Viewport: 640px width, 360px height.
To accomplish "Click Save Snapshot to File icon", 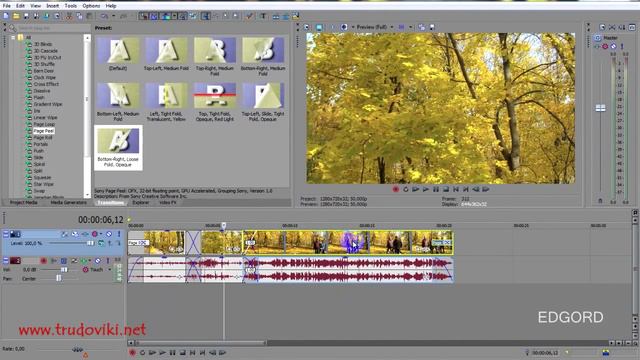I will pos(432,27).
